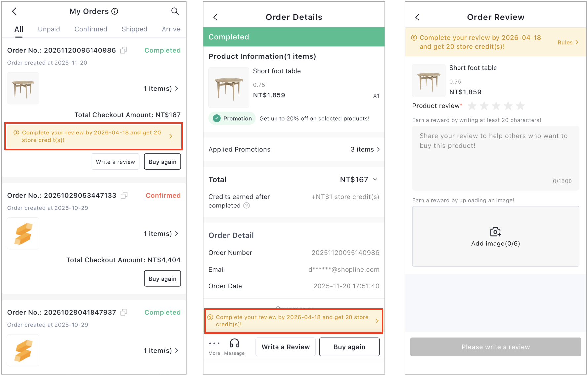Tap Buy again in Order Details
Viewport: 588px width, 376px height.
(x=349, y=347)
